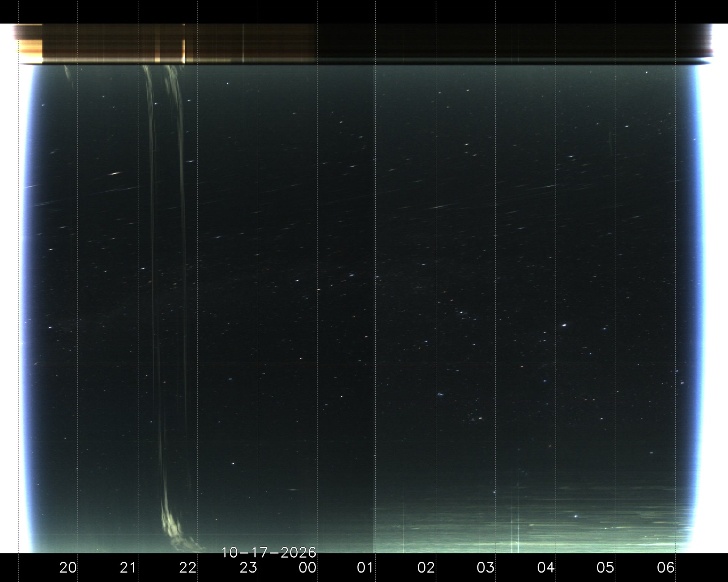Click the 06 hour label
Image resolution: width=728 pixels, height=582 pixels.
tap(666, 567)
